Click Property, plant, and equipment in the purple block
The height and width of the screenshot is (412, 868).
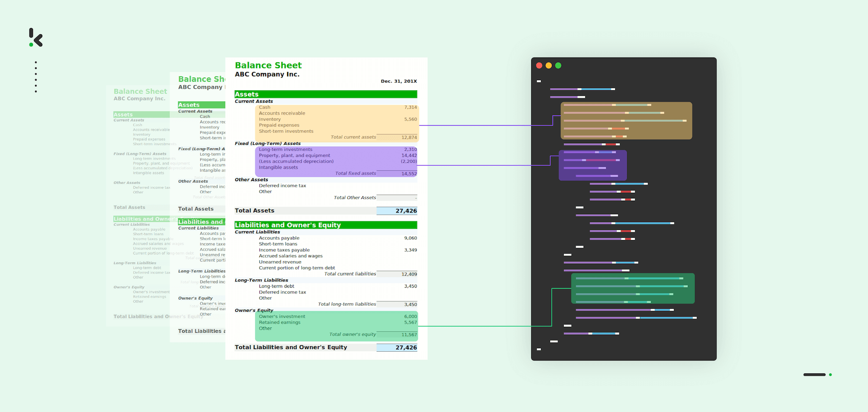click(x=294, y=155)
